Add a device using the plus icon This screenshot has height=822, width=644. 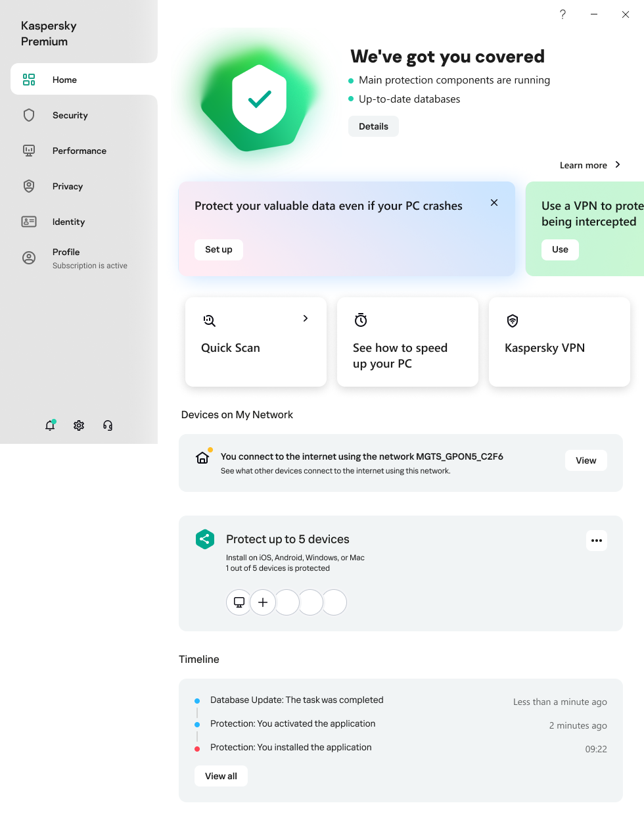tap(263, 602)
